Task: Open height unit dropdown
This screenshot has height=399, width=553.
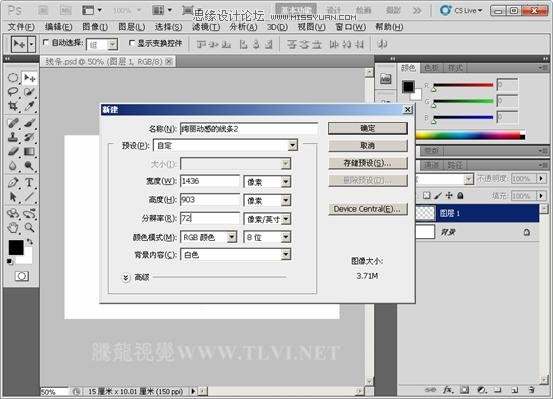Action: [x=286, y=200]
